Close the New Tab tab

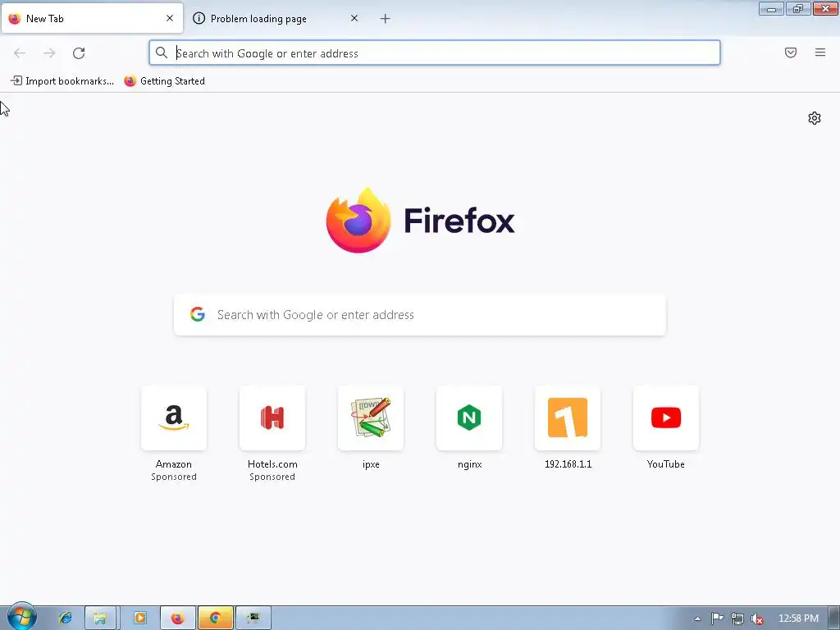coord(170,18)
